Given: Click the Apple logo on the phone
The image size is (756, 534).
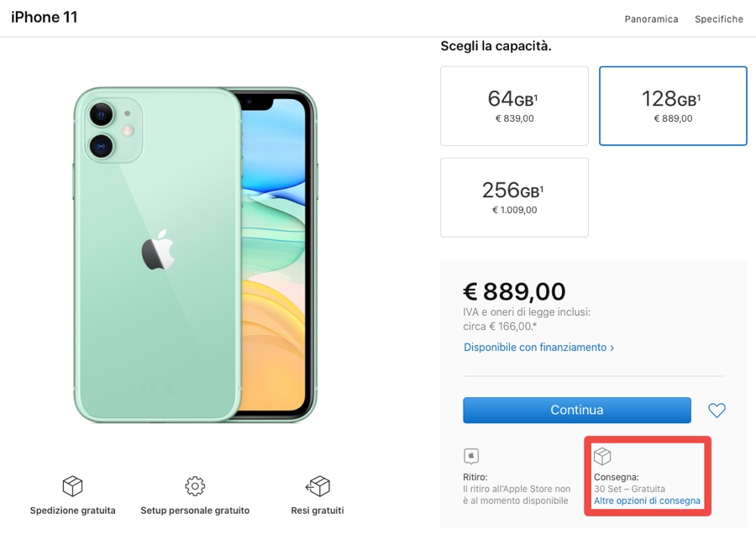Looking at the screenshot, I should 157,252.
